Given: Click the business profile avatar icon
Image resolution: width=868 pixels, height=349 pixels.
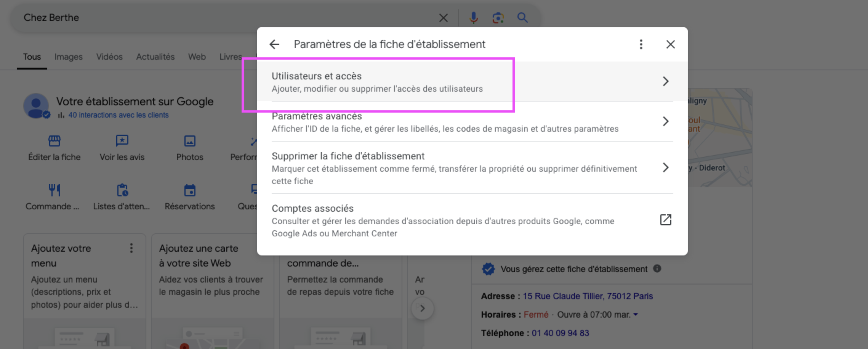Looking at the screenshot, I should click(x=36, y=106).
